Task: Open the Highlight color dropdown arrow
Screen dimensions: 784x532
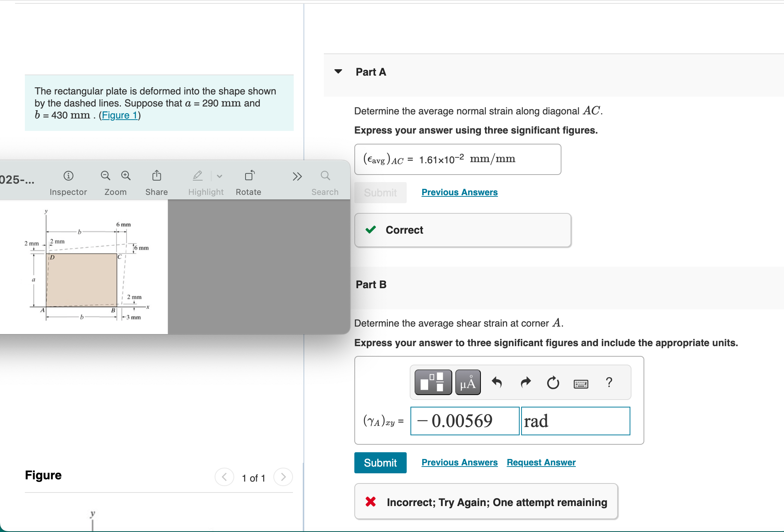Action: pyautogui.click(x=220, y=176)
